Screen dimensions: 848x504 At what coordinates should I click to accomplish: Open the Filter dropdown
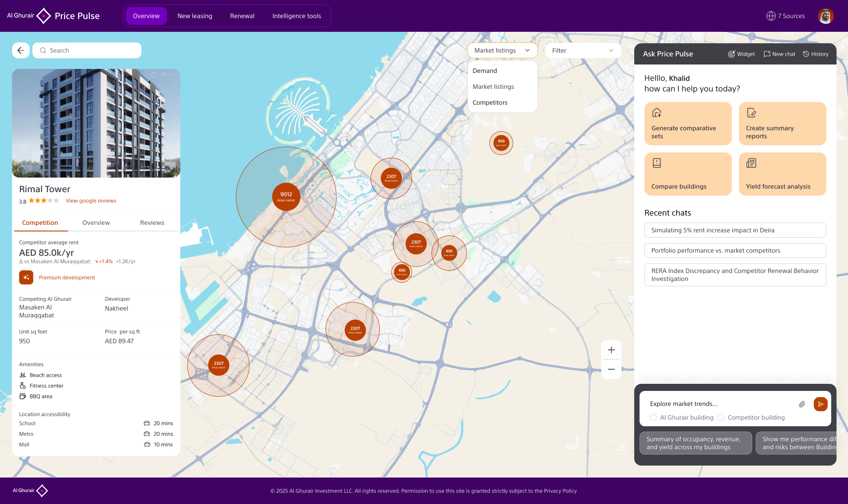(x=583, y=50)
